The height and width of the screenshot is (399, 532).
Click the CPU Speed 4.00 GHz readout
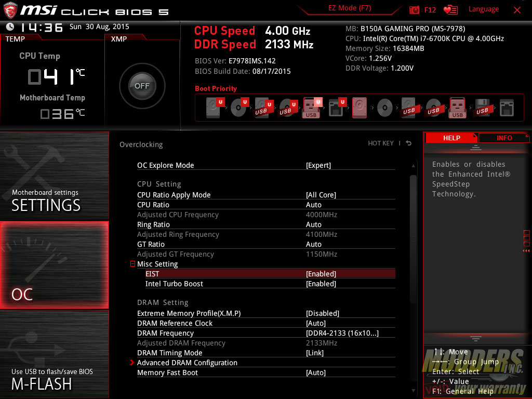(252, 31)
